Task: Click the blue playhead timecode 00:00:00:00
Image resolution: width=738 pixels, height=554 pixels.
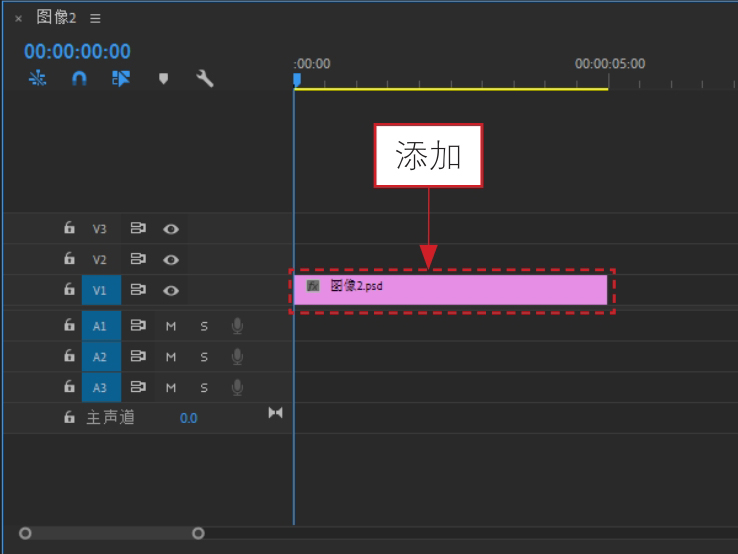Action: 77,51
